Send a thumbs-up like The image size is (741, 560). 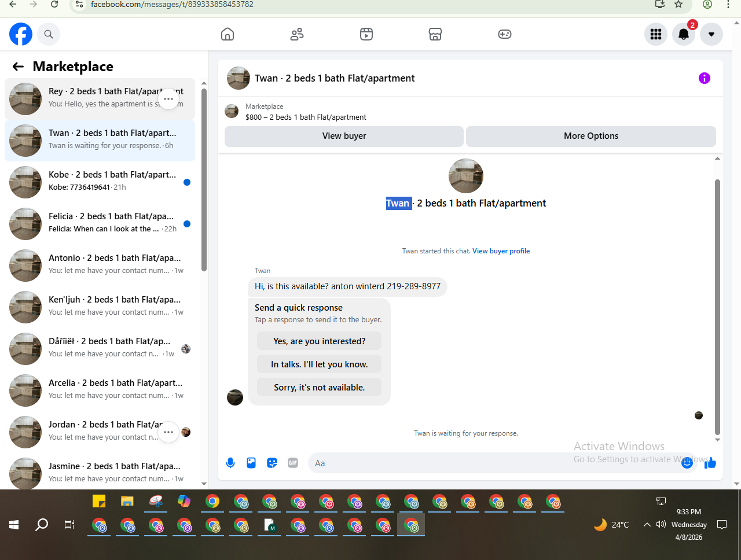tap(710, 463)
